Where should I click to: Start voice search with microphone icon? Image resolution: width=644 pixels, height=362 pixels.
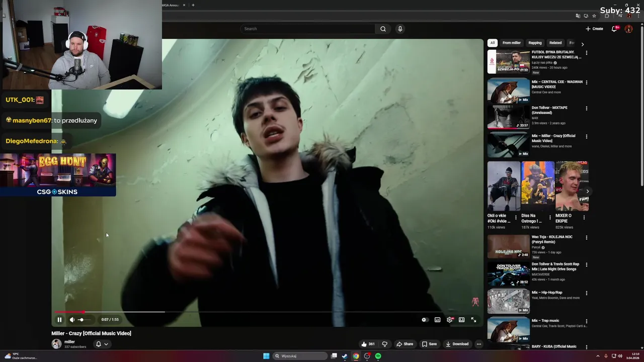(x=400, y=29)
